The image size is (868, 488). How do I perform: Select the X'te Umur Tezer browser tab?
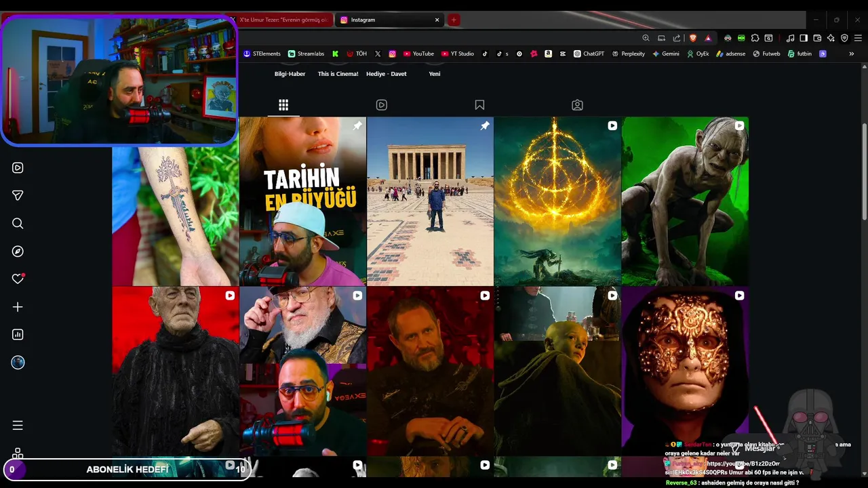click(x=281, y=20)
